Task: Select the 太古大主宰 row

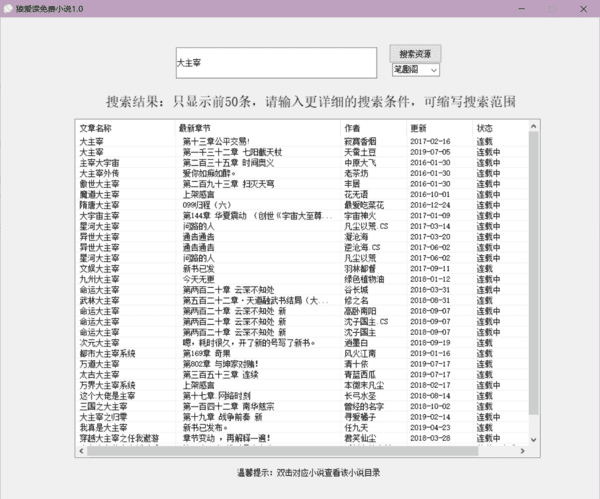Action: 302,375
